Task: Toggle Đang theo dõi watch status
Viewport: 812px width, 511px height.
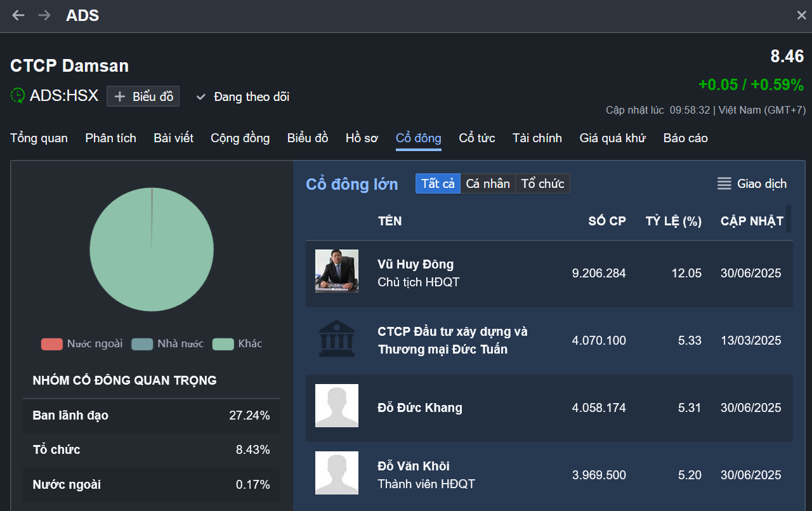Action: [243, 96]
